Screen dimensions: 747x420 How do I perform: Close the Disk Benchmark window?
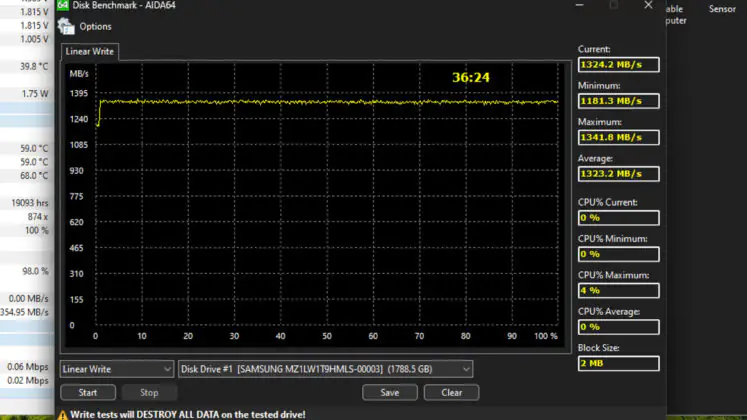(648, 5)
